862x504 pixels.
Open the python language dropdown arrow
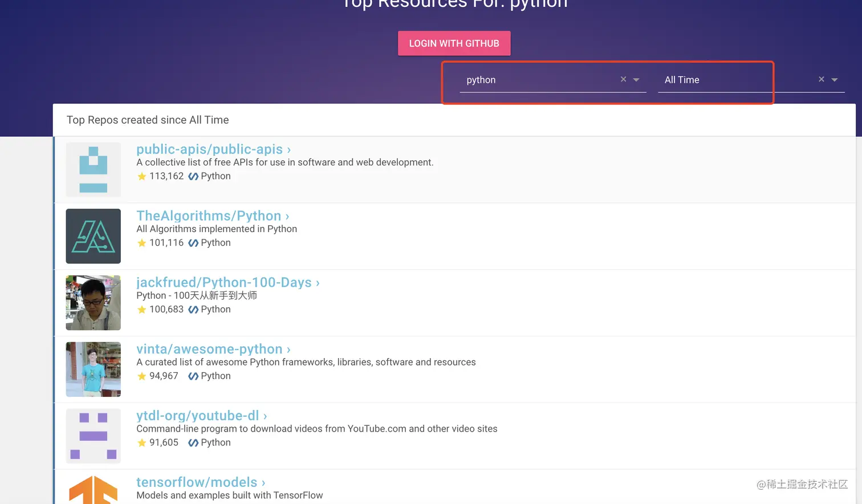click(x=636, y=80)
